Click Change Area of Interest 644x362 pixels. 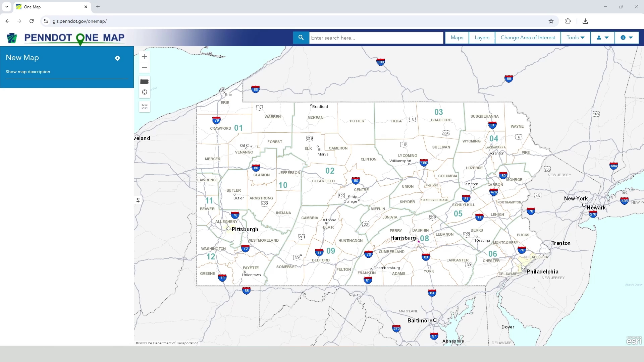pos(528,38)
